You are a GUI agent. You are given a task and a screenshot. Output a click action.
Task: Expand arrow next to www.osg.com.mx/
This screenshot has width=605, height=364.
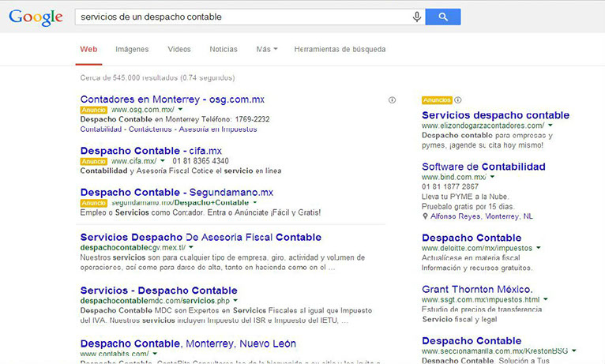point(180,110)
